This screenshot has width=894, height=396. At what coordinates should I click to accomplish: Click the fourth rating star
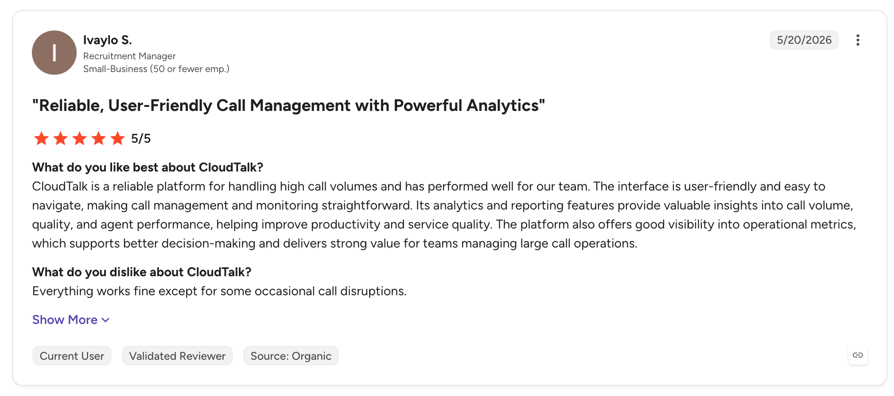[x=98, y=138]
